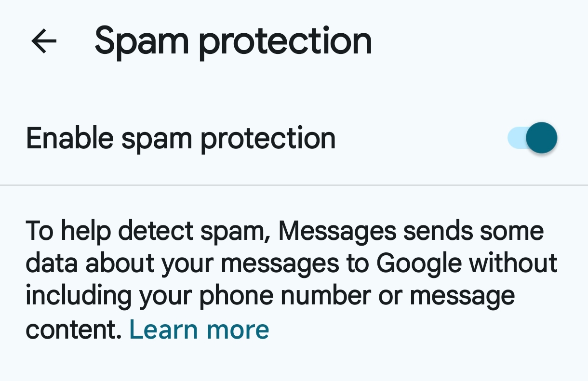The height and width of the screenshot is (381, 588).
Task: Turn off the spam protection switch
Action: click(532, 138)
